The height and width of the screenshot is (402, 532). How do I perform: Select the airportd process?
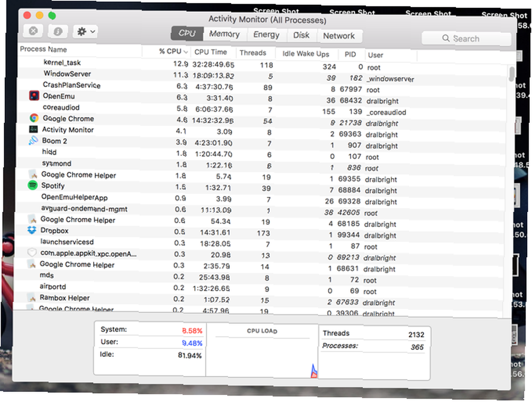tap(260, 289)
